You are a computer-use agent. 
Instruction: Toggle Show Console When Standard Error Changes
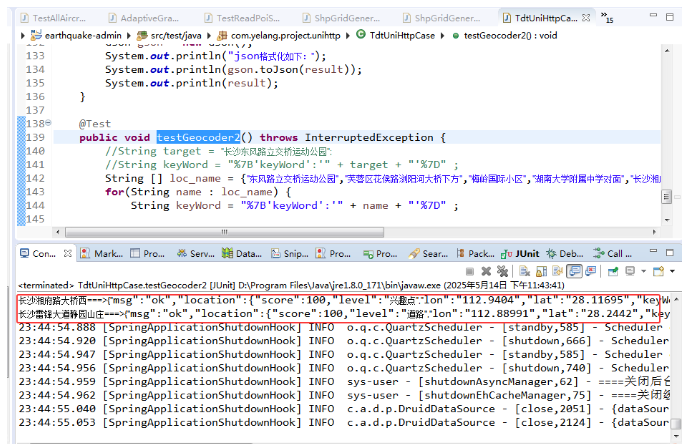point(591,271)
